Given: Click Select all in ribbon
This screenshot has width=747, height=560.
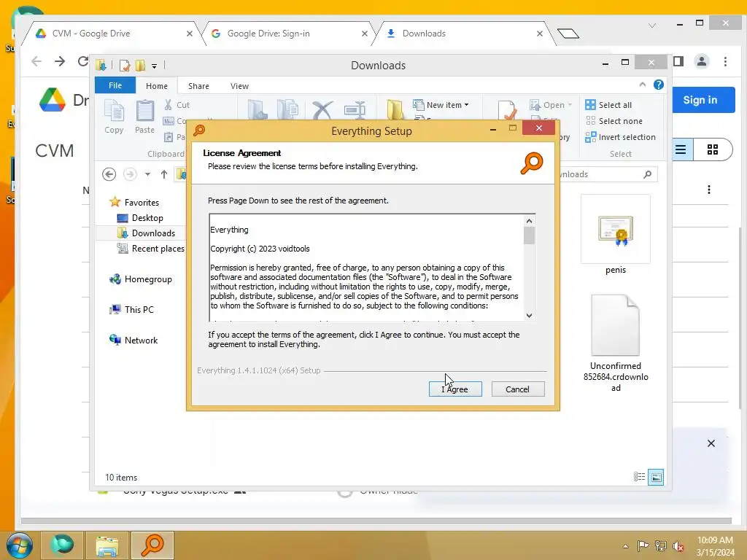Looking at the screenshot, I should point(608,105).
